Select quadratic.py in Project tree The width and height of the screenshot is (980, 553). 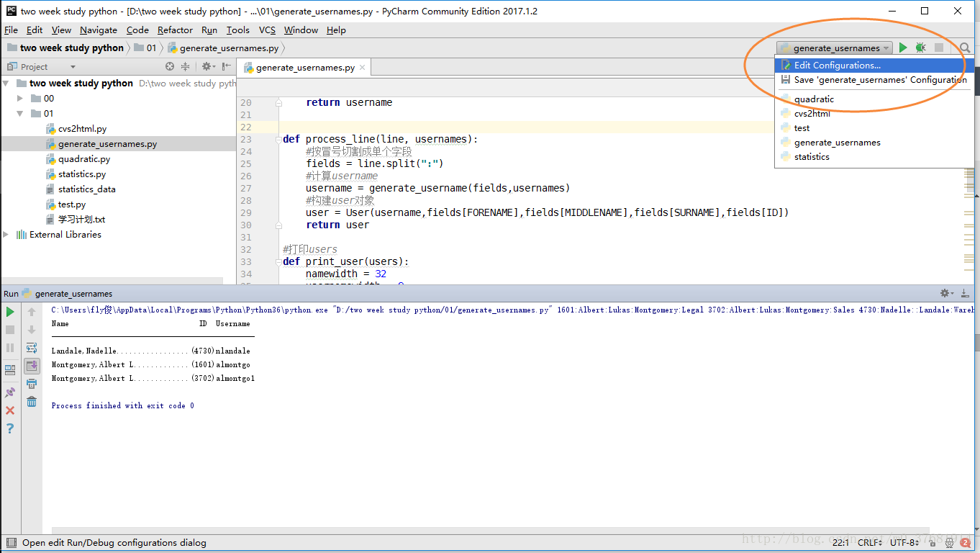click(78, 158)
